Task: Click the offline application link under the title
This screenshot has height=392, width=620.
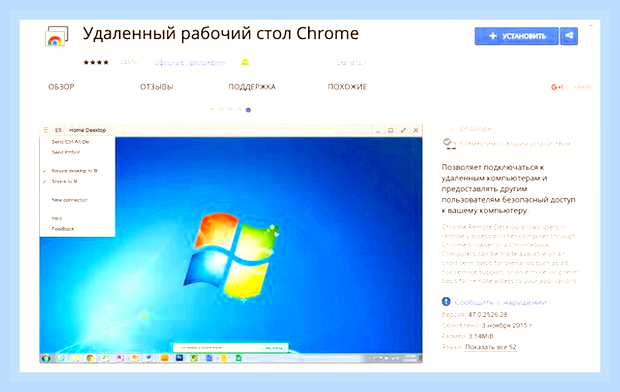Action: [190, 62]
